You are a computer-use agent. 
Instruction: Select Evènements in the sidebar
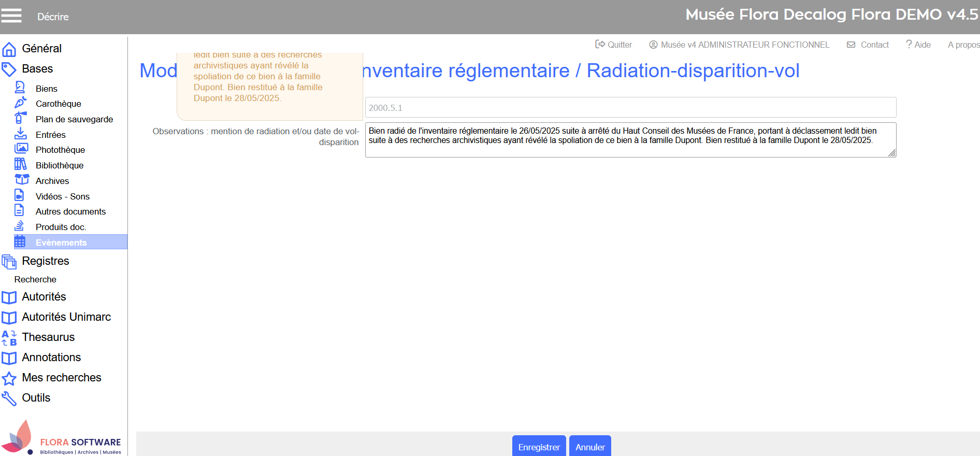[x=61, y=243]
